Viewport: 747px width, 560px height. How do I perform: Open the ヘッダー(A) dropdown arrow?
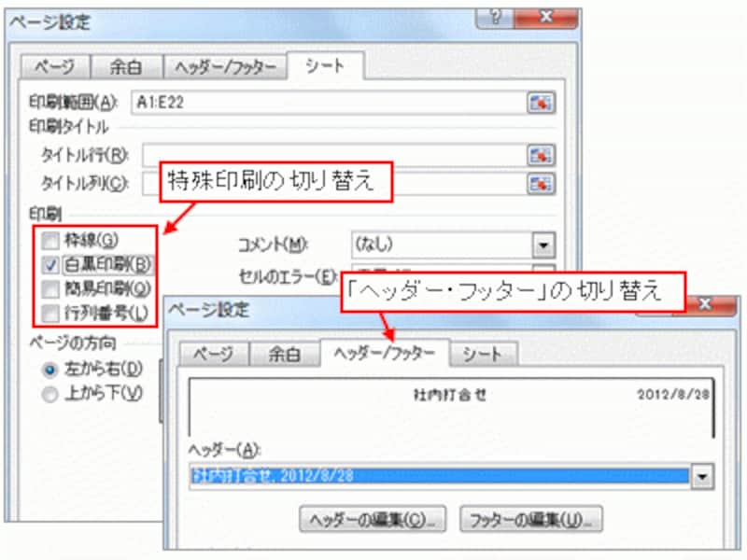click(703, 476)
